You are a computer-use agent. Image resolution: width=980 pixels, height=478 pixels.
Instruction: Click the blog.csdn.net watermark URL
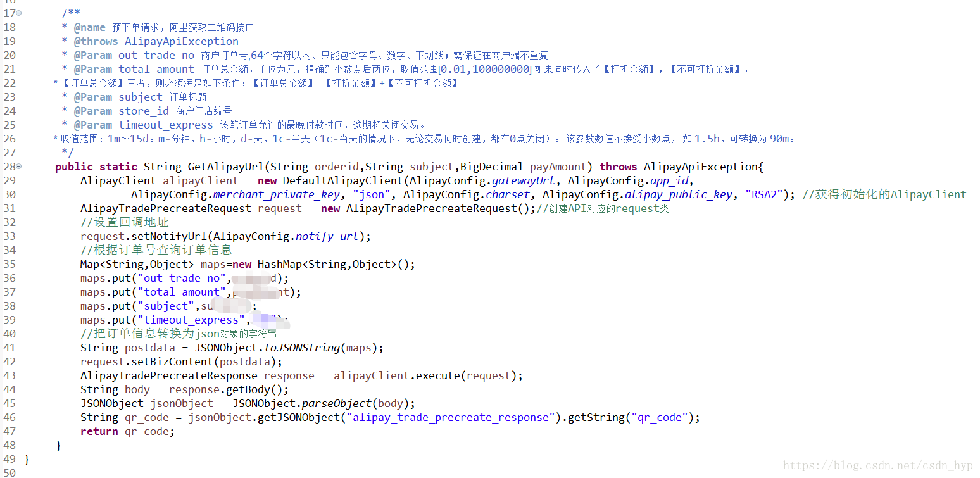click(878, 466)
